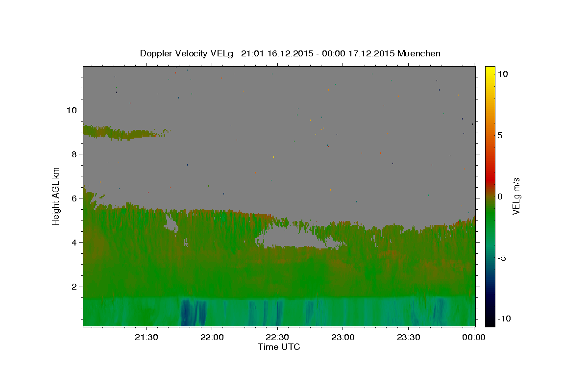The image size is (588, 392).
Task: Click the 'Time UTC' axis label
Action: (279, 347)
